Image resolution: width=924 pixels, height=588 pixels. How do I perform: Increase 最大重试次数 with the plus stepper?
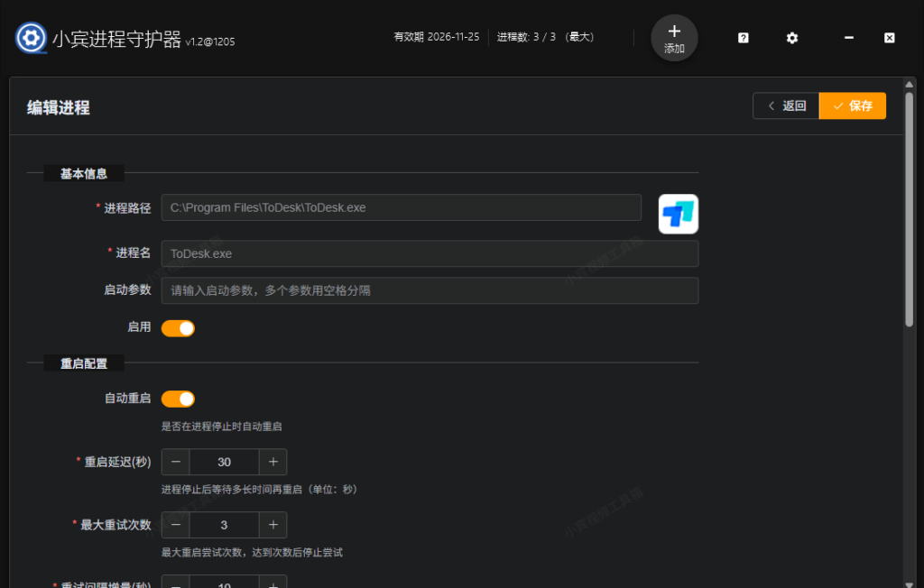(272, 525)
